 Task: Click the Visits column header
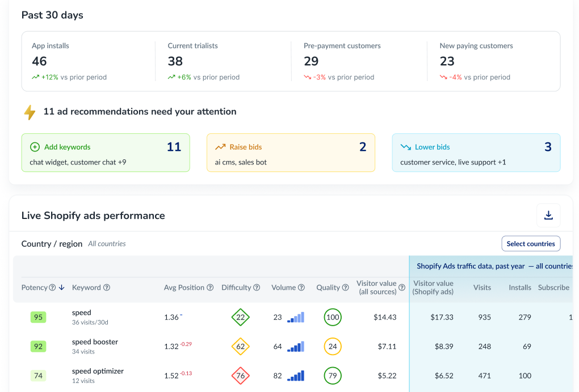(482, 288)
